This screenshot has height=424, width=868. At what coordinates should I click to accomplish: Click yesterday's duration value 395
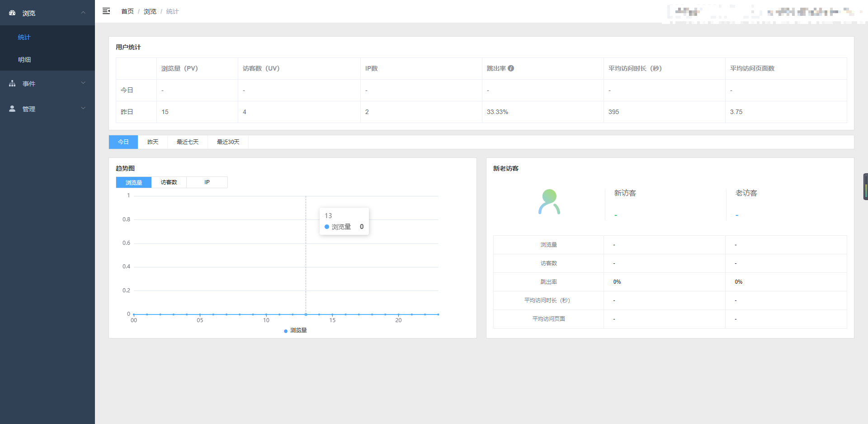pos(613,112)
